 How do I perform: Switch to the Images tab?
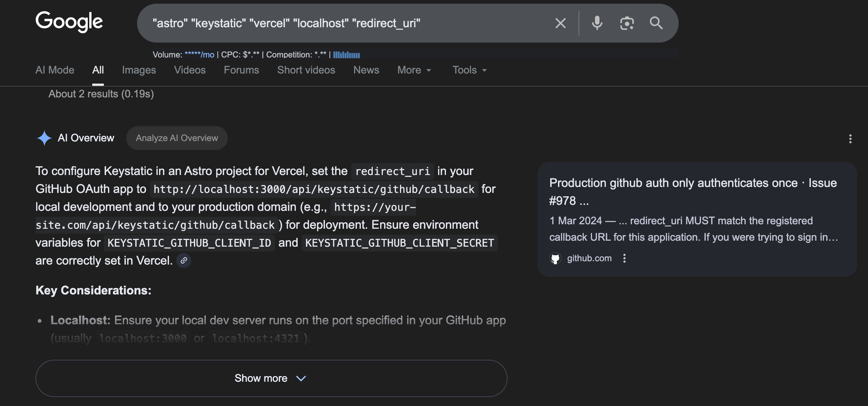coord(139,70)
